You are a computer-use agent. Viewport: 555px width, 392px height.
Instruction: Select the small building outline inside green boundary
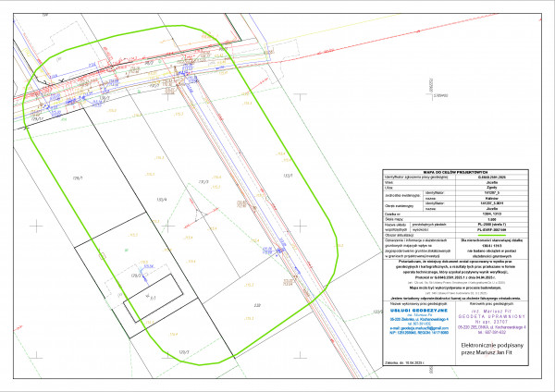[x=153, y=294]
